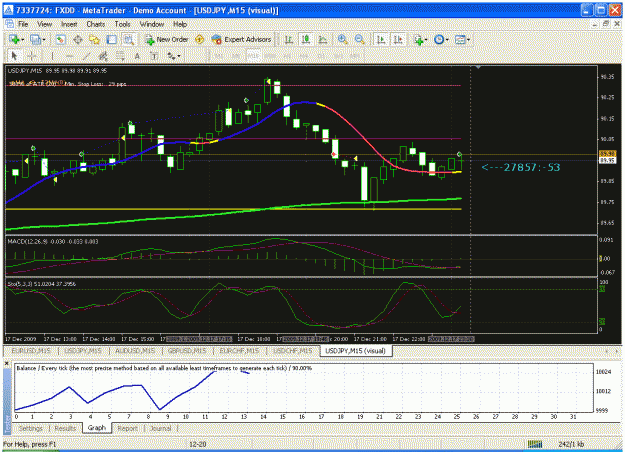Select the Draw Vertical Line tool
The width and height of the screenshot is (625, 452).
(52, 56)
